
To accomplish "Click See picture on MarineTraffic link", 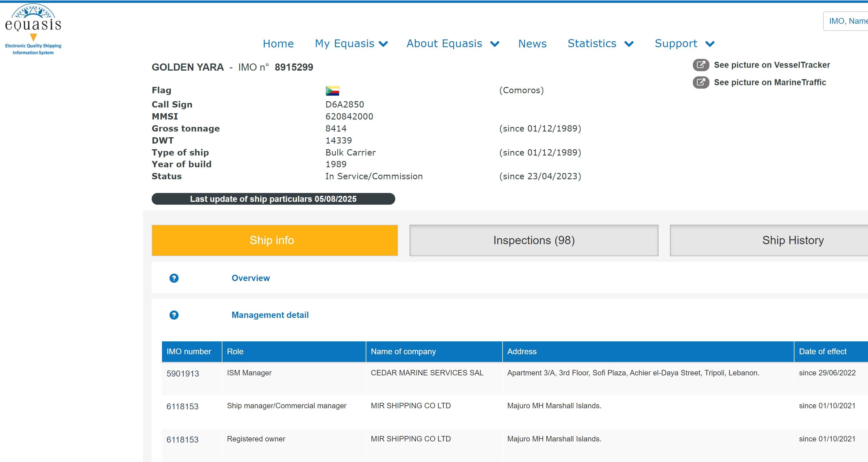I will [x=770, y=82].
